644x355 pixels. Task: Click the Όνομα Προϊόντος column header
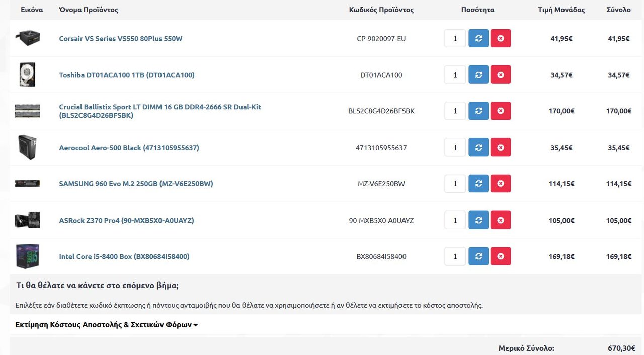coord(89,10)
